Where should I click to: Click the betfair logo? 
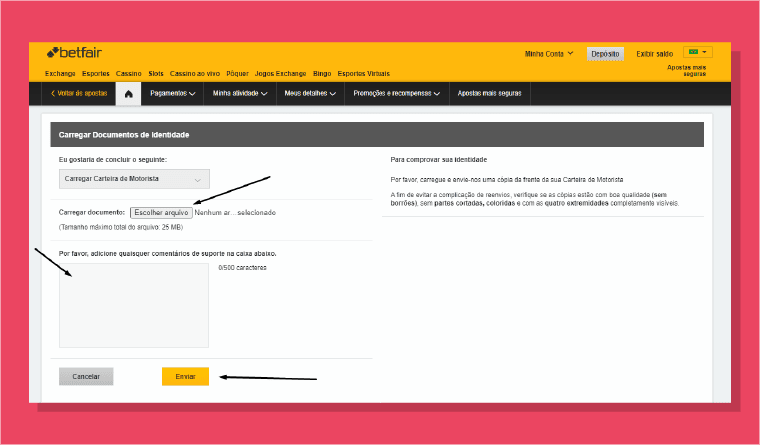(x=74, y=52)
